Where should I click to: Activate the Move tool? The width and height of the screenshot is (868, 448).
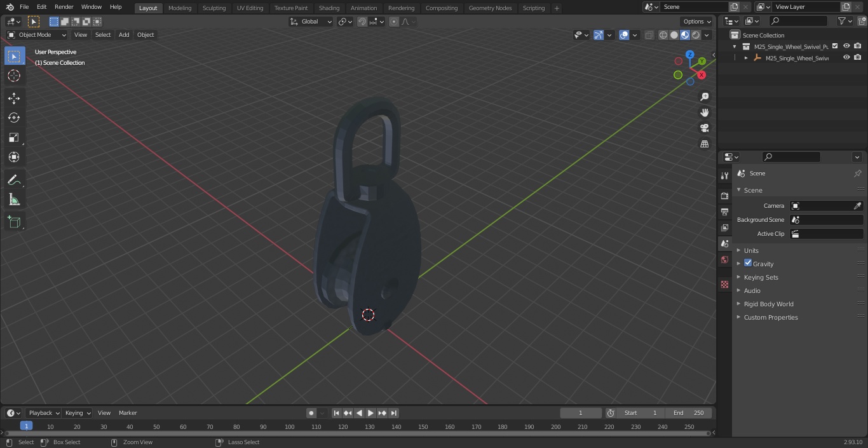14,98
